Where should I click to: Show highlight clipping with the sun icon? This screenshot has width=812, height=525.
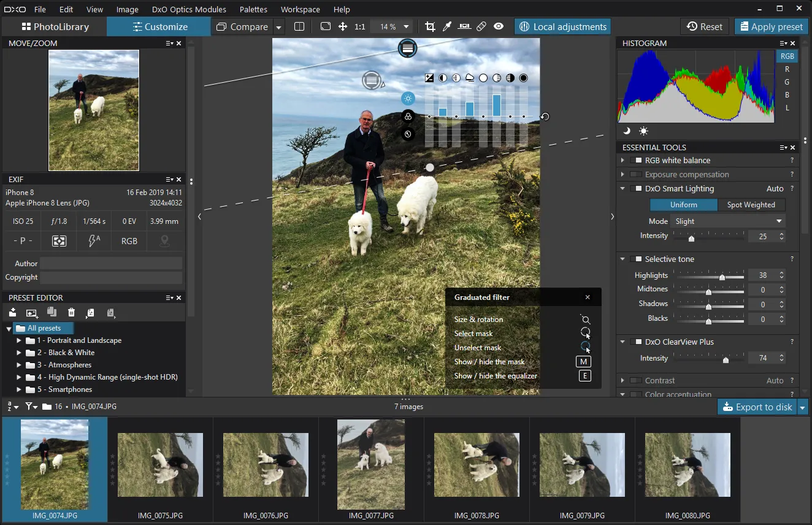point(643,131)
